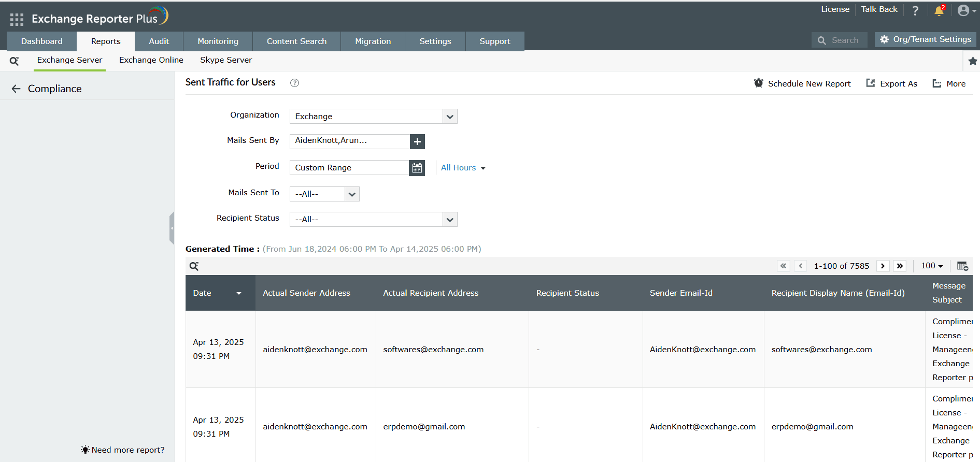
Task: Open Org/Tenant Settings
Action: point(926,39)
